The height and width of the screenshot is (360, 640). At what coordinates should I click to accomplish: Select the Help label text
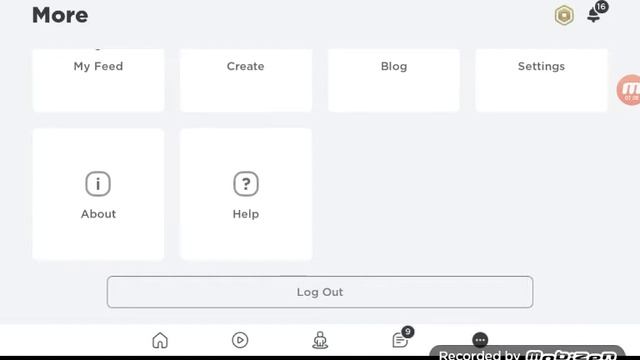(246, 214)
